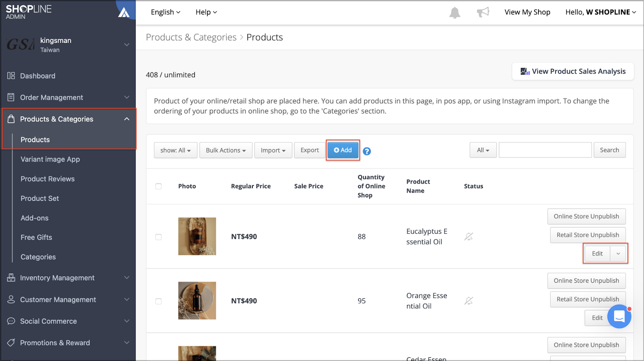Retail Store Unpublish Eucalyptus Essential Oil
The width and height of the screenshot is (644, 361).
pos(588,235)
